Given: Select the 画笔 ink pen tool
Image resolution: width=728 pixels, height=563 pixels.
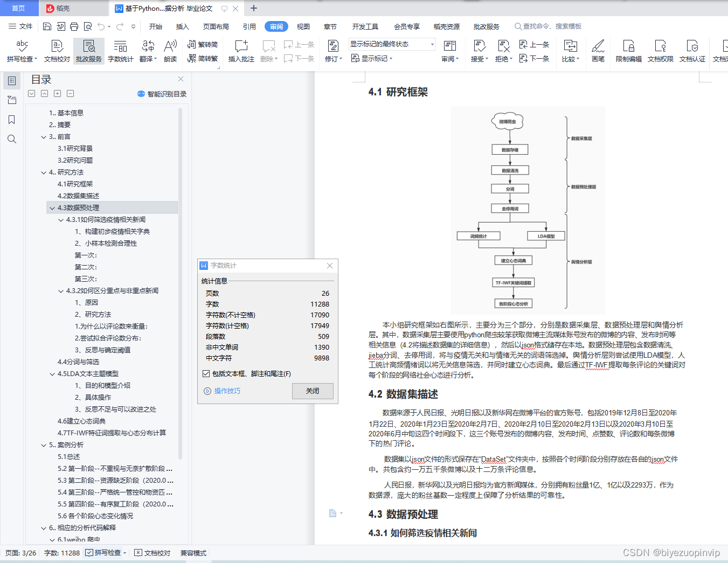Looking at the screenshot, I should coord(598,51).
